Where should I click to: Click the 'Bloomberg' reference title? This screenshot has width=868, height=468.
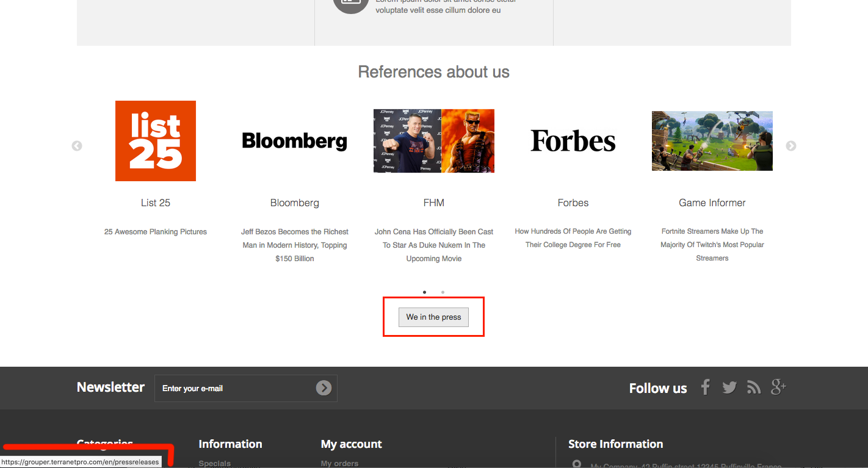click(295, 203)
